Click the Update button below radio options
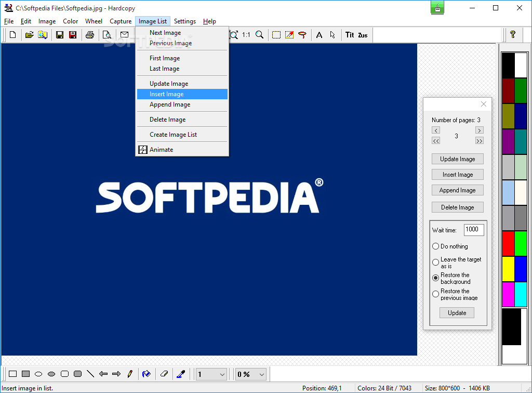The image size is (532, 393). pos(457,313)
